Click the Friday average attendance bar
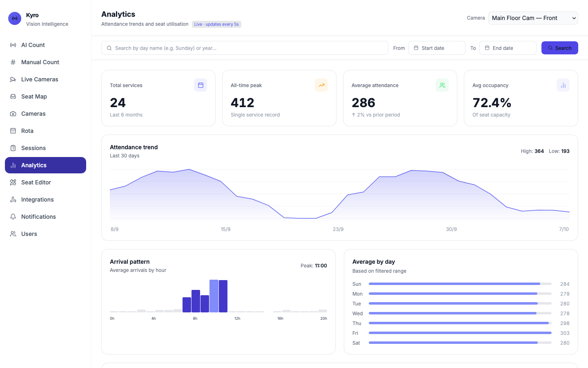Screen dimensions: 588x368 click(460, 333)
